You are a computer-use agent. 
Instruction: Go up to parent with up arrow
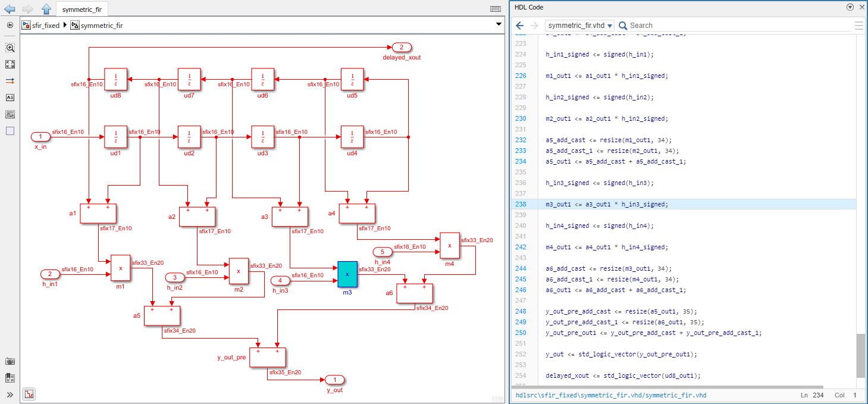46,9
